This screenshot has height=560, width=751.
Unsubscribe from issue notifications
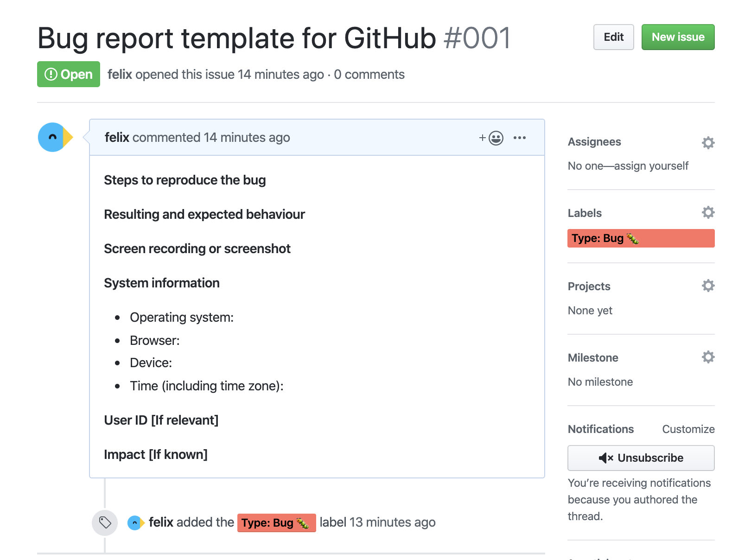point(641,458)
